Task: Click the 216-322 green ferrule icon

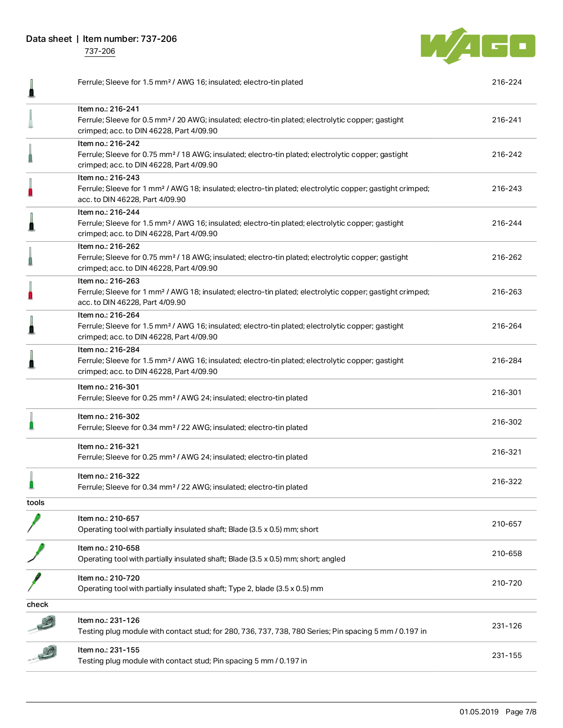Action: coord(31,480)
